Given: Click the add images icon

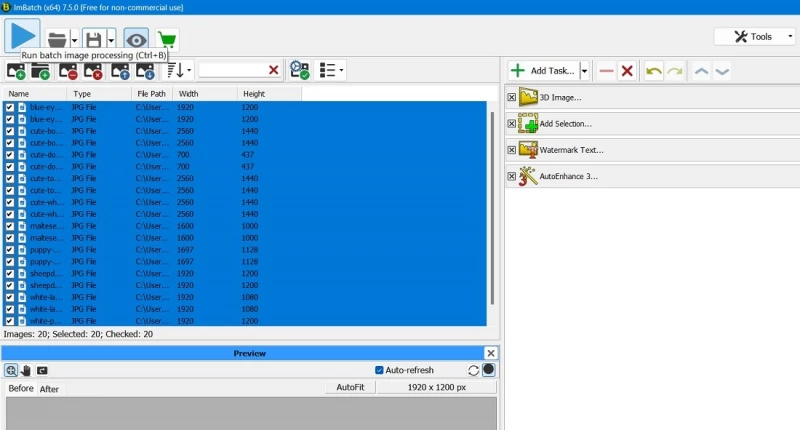Looking at the screenshot, I should click(15, 70).
